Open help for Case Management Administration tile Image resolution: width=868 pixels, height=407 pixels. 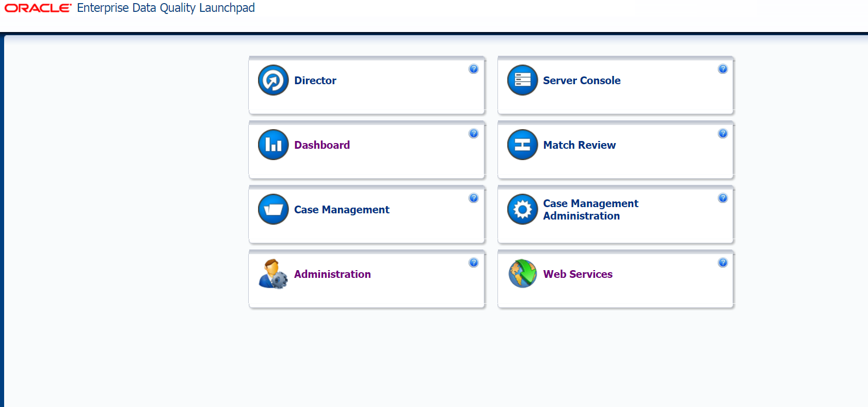[x=723, y=198]
